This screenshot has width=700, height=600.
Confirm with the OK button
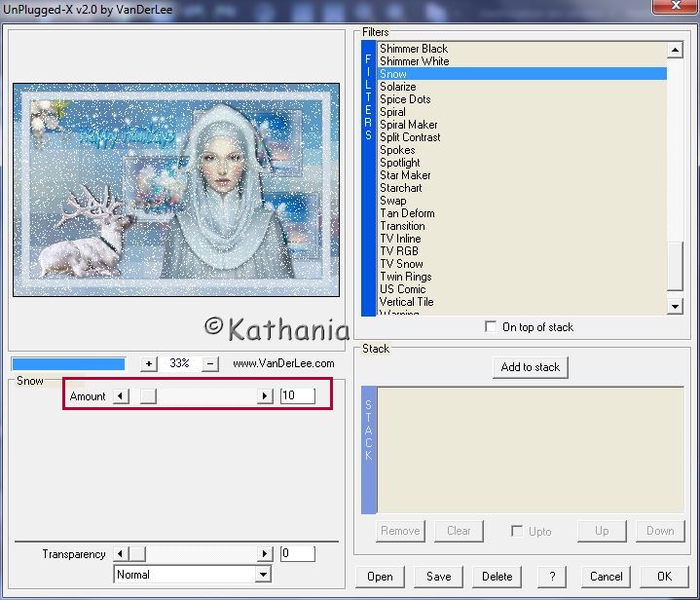pyautogui.click(x=664, y=577)
